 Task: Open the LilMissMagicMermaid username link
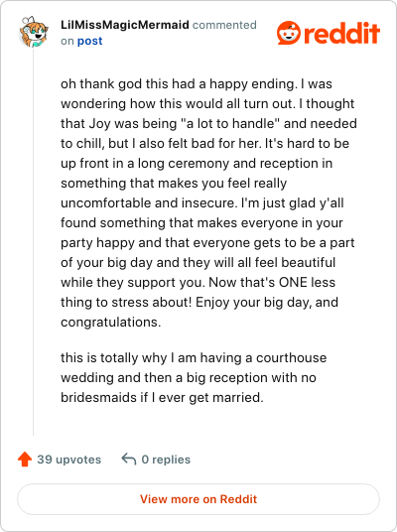[125, 25]
